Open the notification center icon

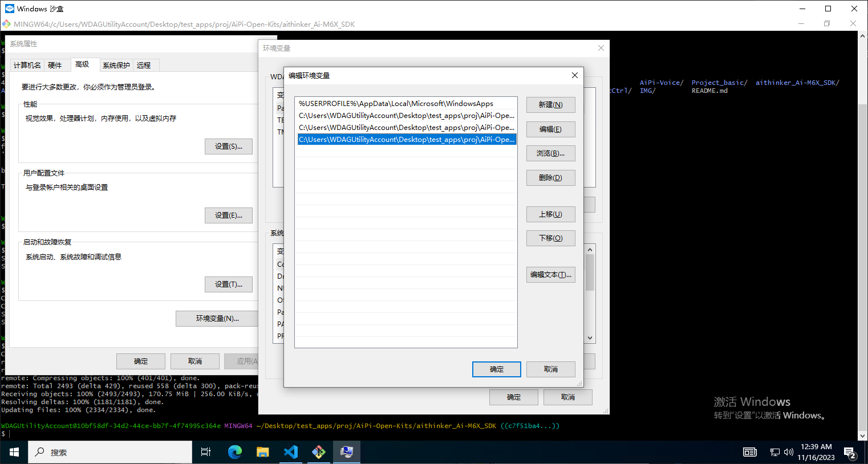(850, 453)
